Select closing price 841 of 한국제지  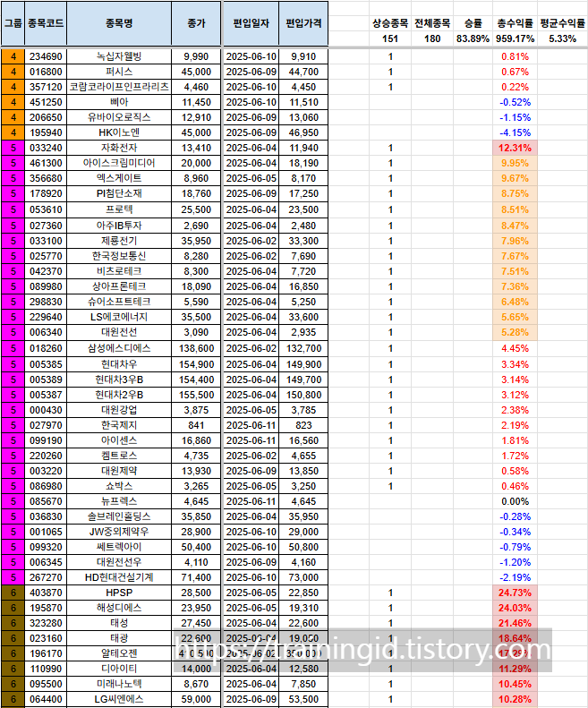pos(197,425)
